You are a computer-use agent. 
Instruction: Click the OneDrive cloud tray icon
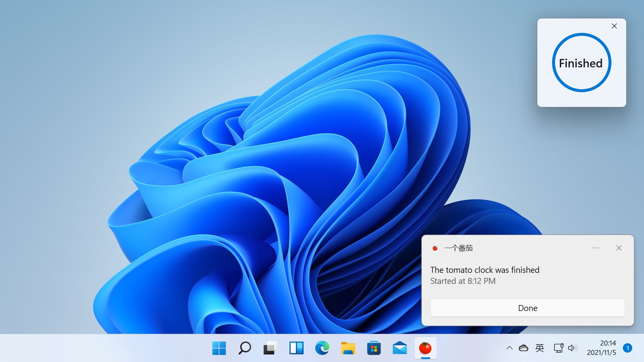523,348
